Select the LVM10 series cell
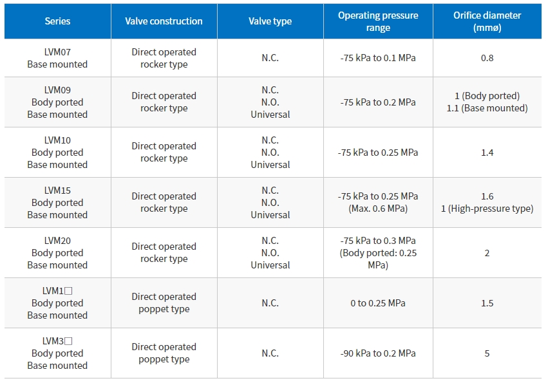The image size is (548, 392). click(x=58, y=153)
